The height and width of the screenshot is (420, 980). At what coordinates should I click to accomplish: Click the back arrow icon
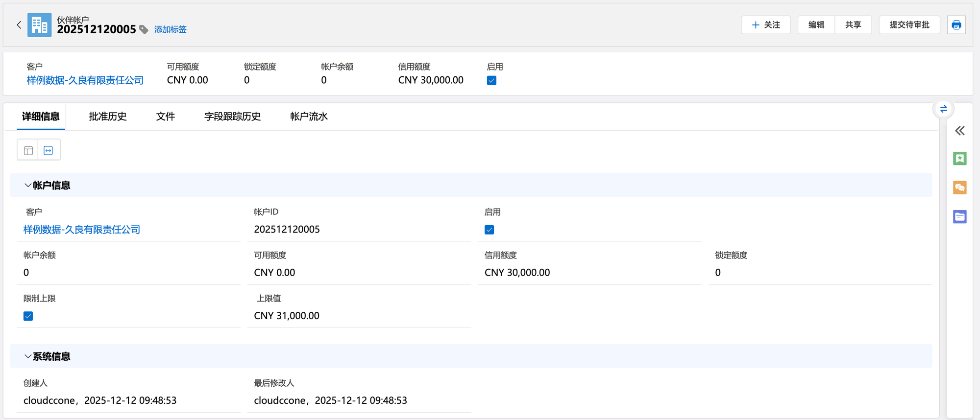click(x=19, y=25)
